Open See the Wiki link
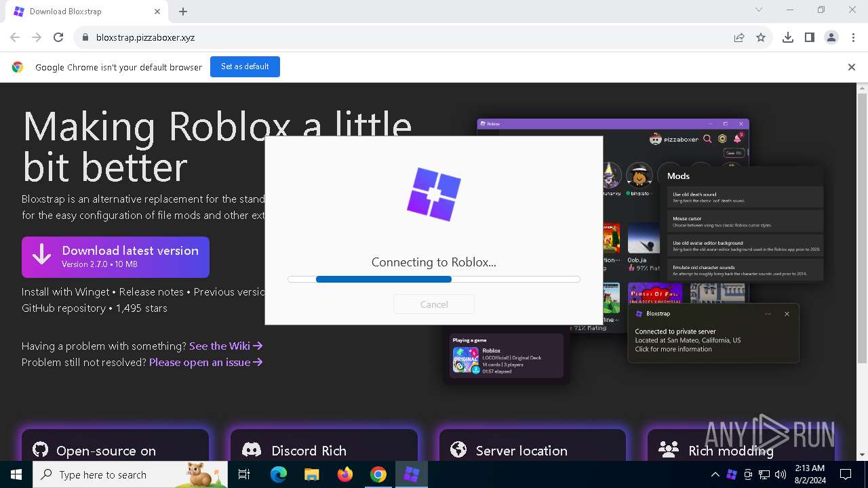Image resolution: width=868 pixels, height=488 pixels. (x=226, y=346)
